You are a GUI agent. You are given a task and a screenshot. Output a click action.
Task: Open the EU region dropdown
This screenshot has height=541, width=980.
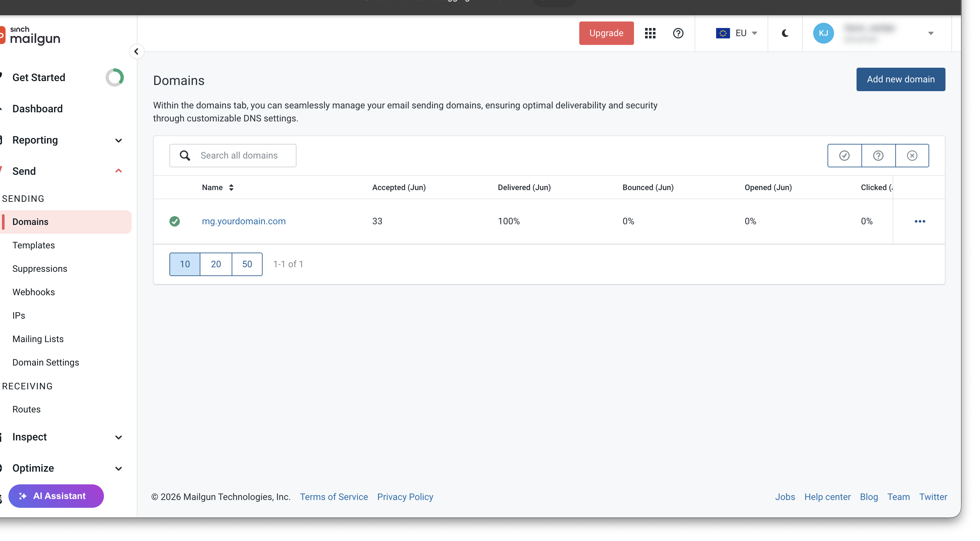(x=736, y=33)
